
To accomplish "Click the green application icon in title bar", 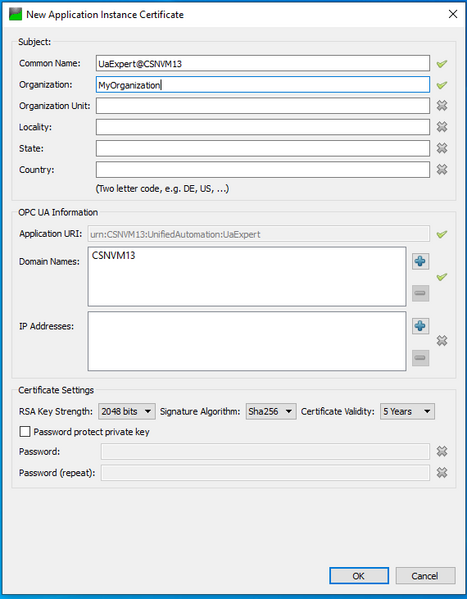I will 15,15.
